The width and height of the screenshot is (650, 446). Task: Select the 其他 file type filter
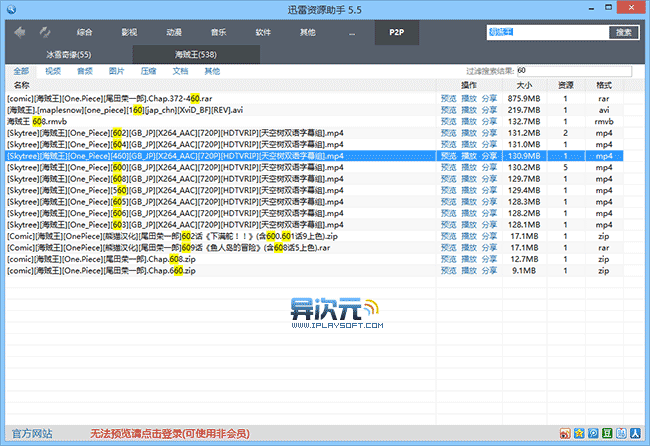pos(212,71)
